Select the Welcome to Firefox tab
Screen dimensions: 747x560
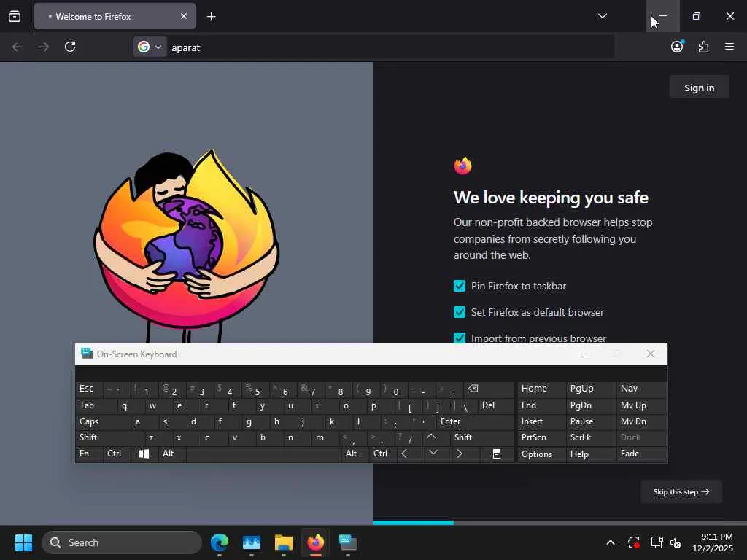[115, 16]
